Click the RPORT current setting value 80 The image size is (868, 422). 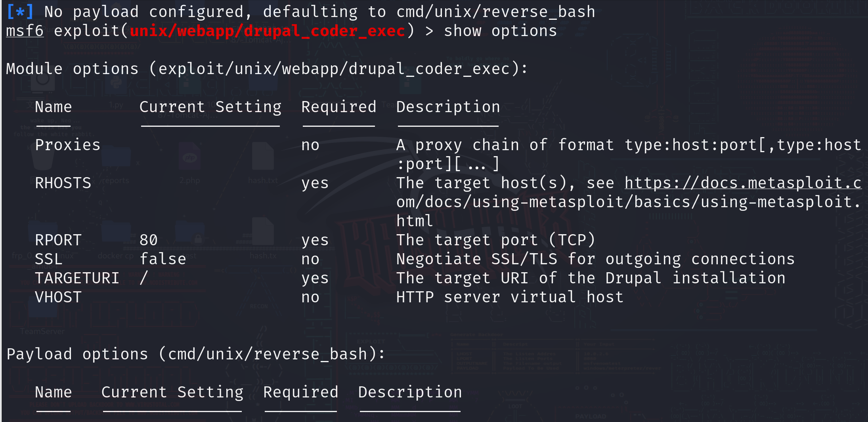pos(149,240)
